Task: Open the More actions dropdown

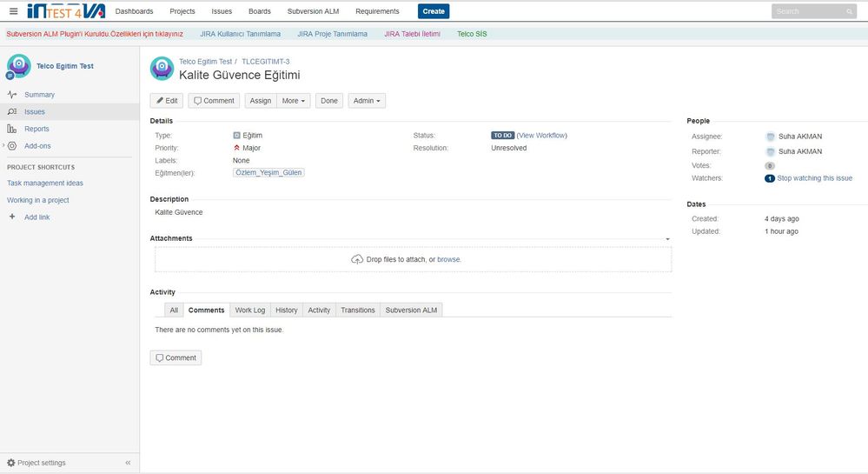Action: (x=294, y=101)
